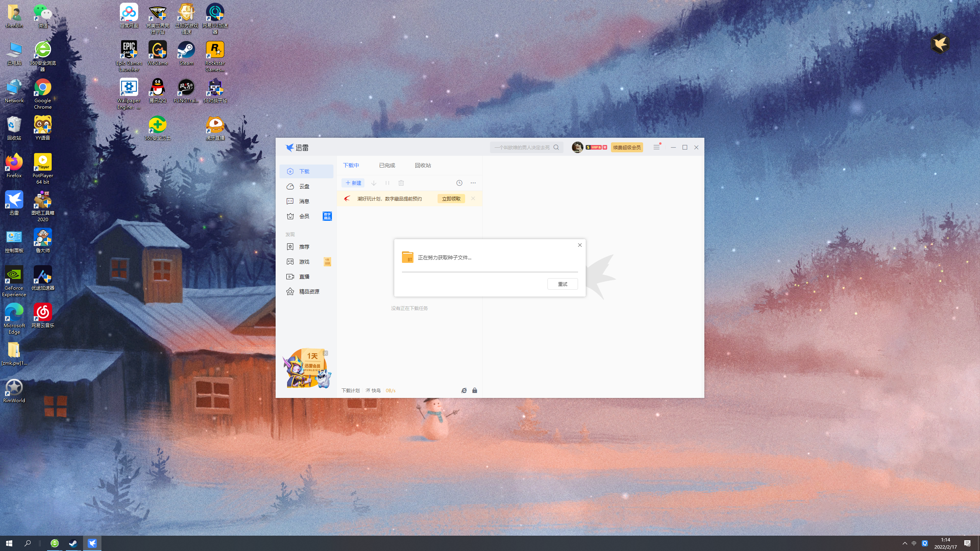Open the 直播 live stream section

pyautogui.click(x=304, y=277)
